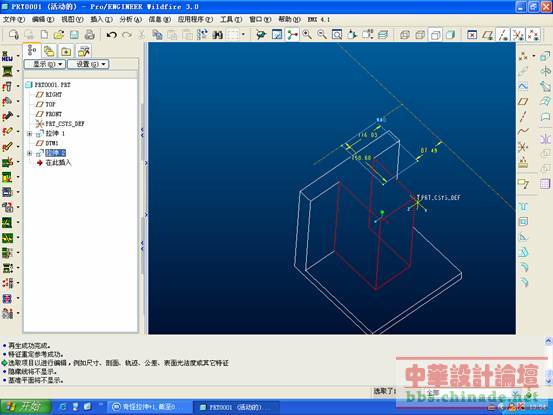Open the 设置 dropdown in model tree
This screenshot has height=415, width=553.
tap(88, 64)
